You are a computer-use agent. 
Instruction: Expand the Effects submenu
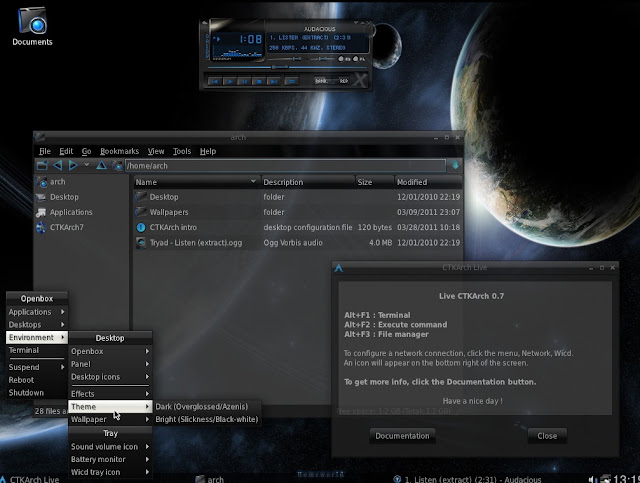[110, 394]
